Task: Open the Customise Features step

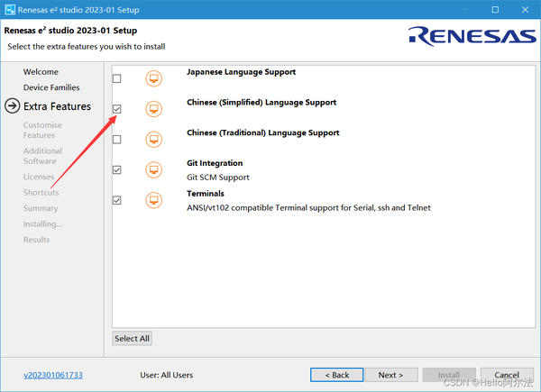Action: click(42, 130)
